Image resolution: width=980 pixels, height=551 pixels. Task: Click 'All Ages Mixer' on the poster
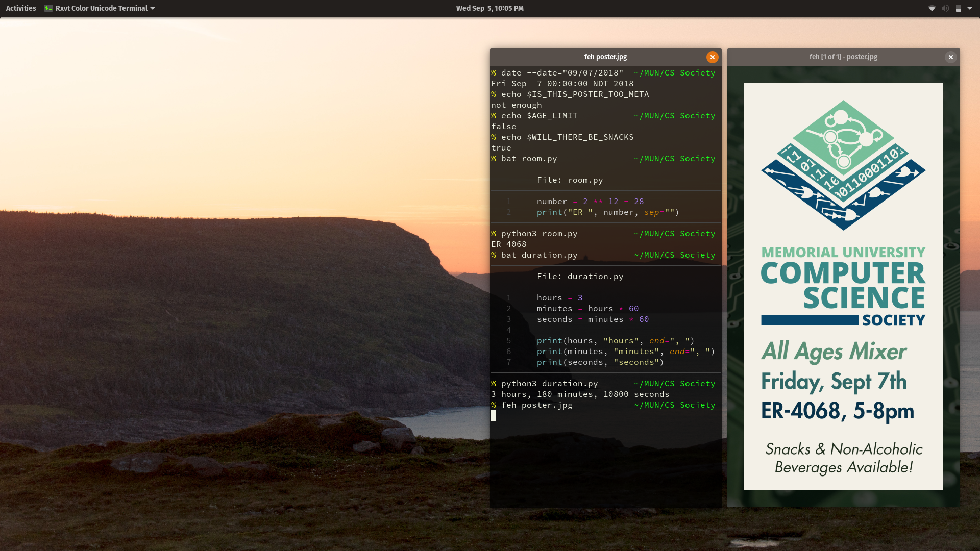pyautogui.click(x=834, y=351)
